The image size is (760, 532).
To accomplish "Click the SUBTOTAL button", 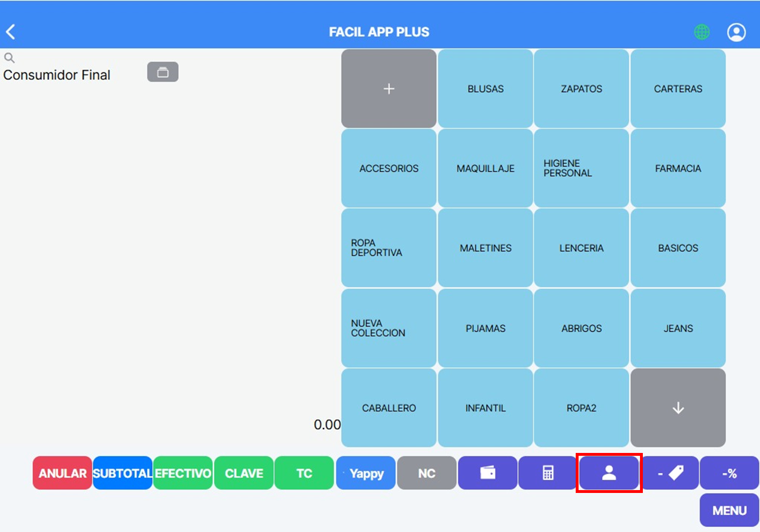I will click(122, 473).
